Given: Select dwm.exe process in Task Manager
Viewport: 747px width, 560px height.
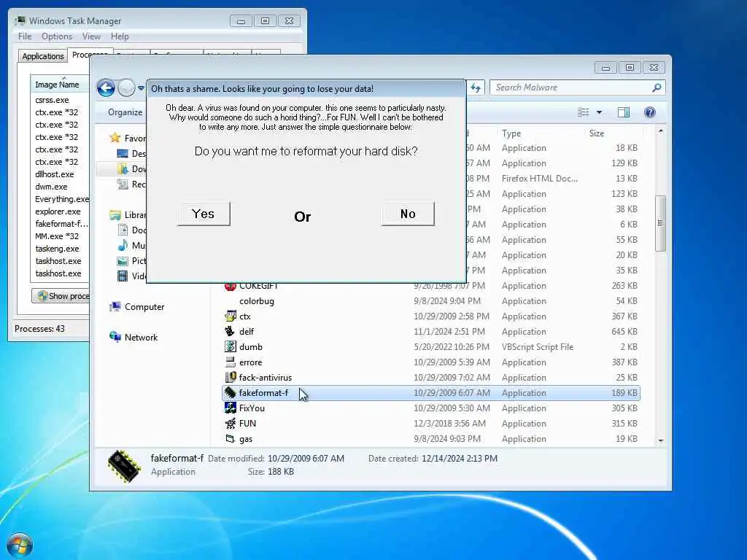Looking at the screenshot, I should pyautogui.click(x=51, y=187).
